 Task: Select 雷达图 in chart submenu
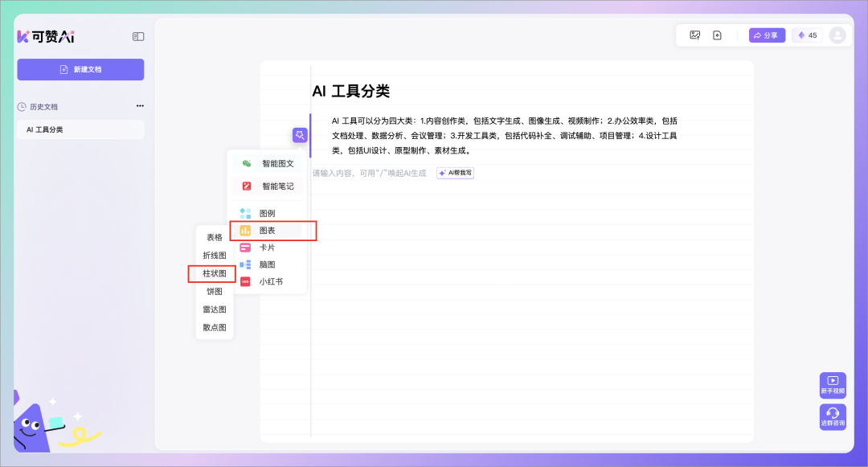click(215, 309)
